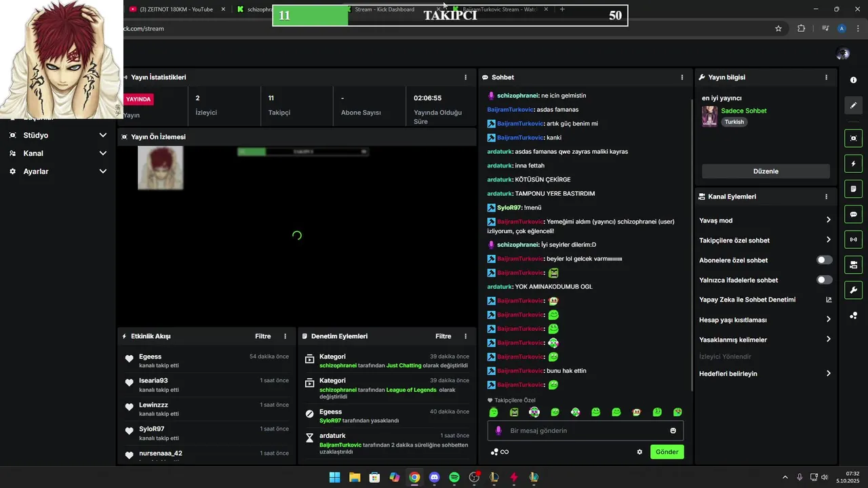
Task: Open the Etkinlik Akışı panel options menu
Action: tap(285, 336)
